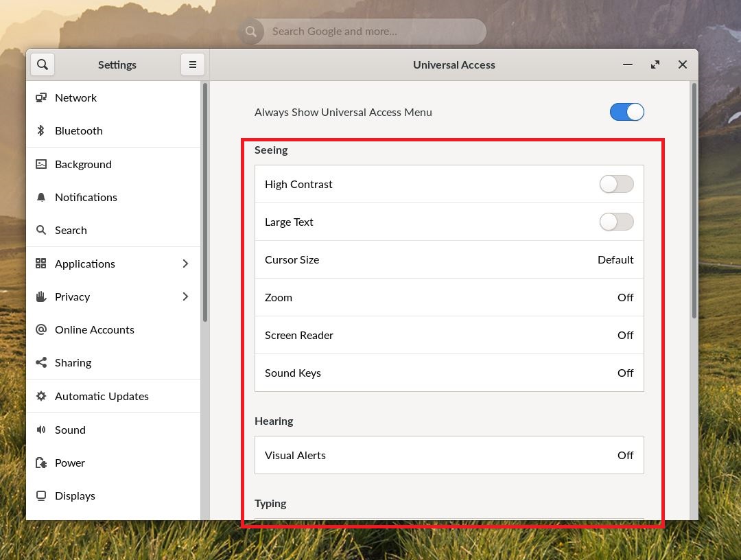Click the Seeing section heading
The width and height of the screenshot is (741, 560).
(x=271, y=150)
